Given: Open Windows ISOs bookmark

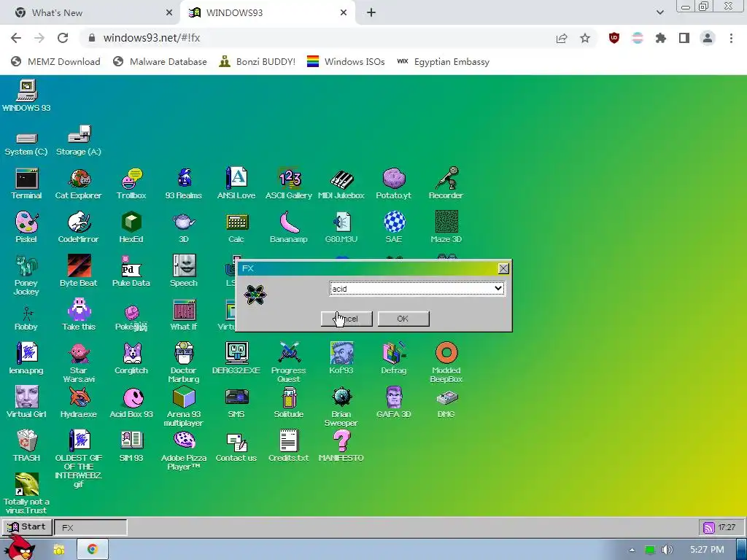Looking at the screenshot, I should tap(346, 61).
